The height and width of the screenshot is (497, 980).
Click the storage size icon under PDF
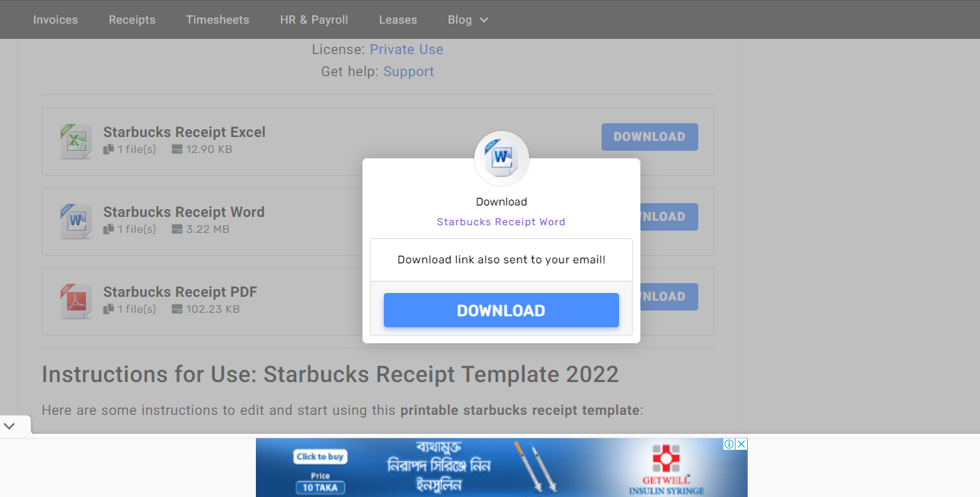click(x=177, y=310)
